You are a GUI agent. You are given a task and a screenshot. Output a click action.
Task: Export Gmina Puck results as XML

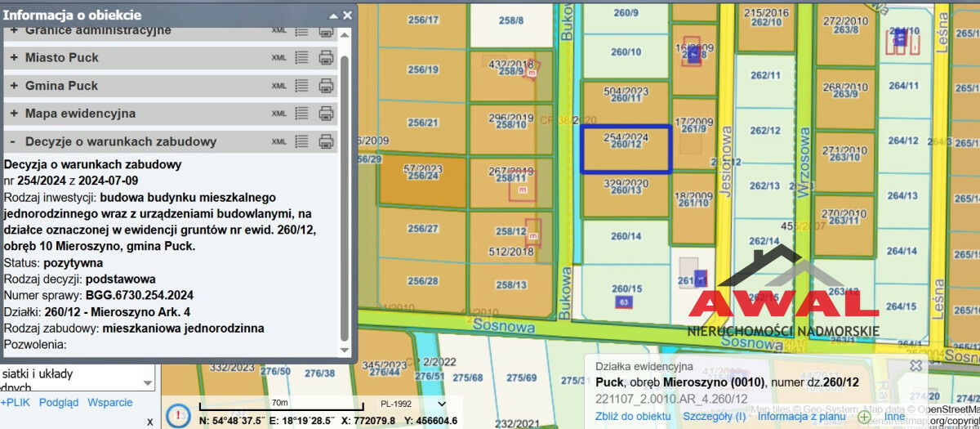(279, 86)
